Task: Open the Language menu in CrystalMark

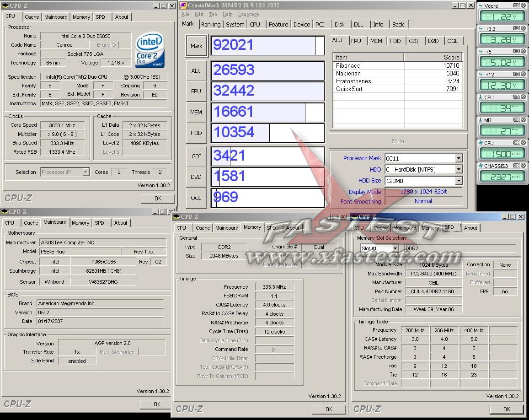Action: 249,14
